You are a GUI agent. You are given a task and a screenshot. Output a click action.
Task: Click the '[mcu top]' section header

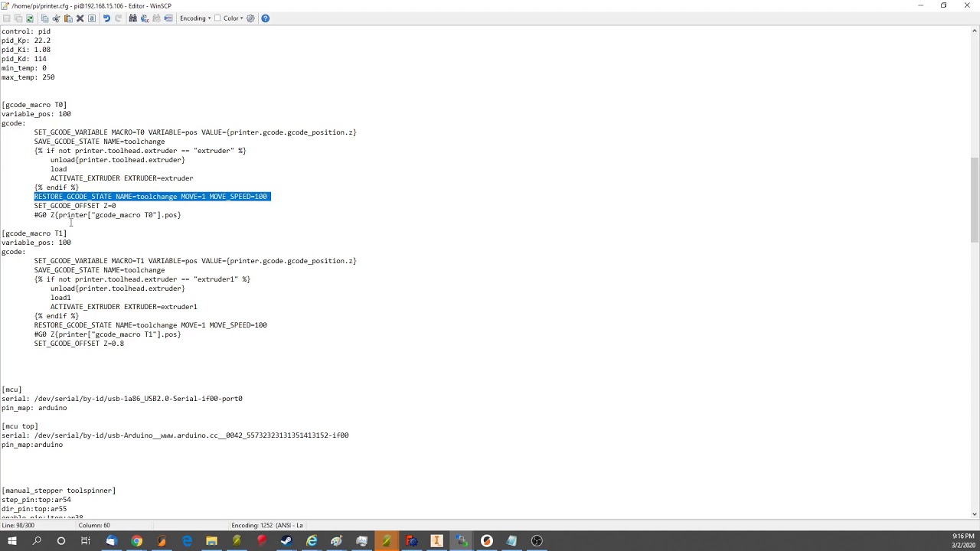tap(19, 426)
